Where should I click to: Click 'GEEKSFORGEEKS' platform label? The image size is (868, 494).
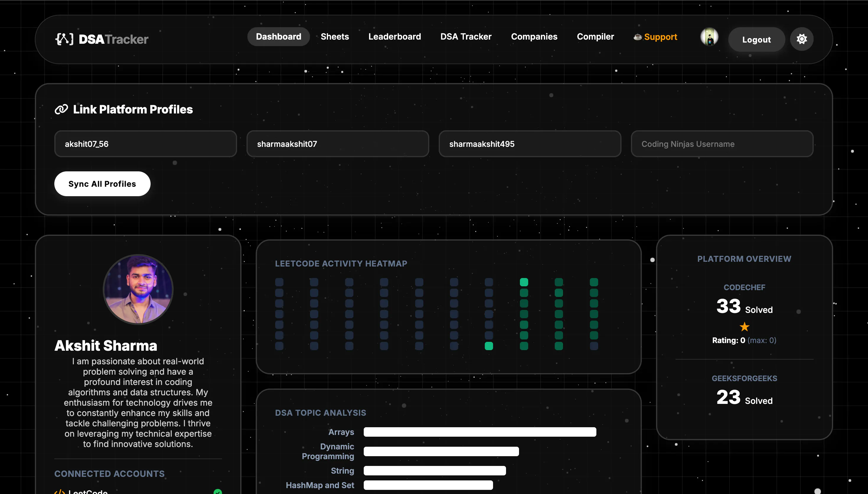coord(744,378)
